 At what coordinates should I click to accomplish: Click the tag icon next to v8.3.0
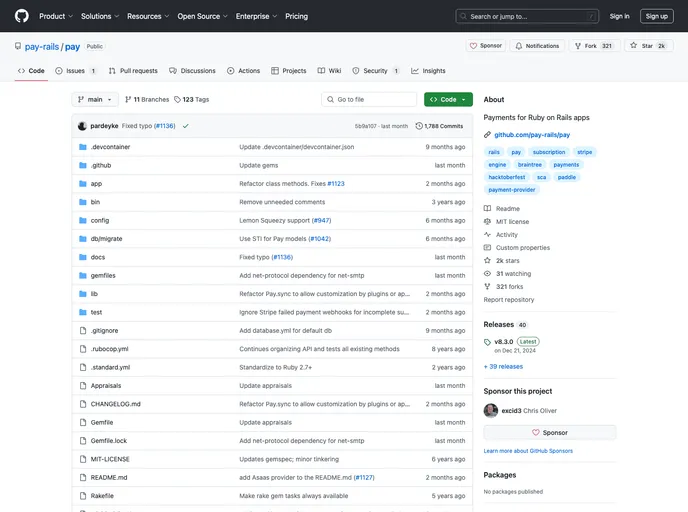(487, 342)
